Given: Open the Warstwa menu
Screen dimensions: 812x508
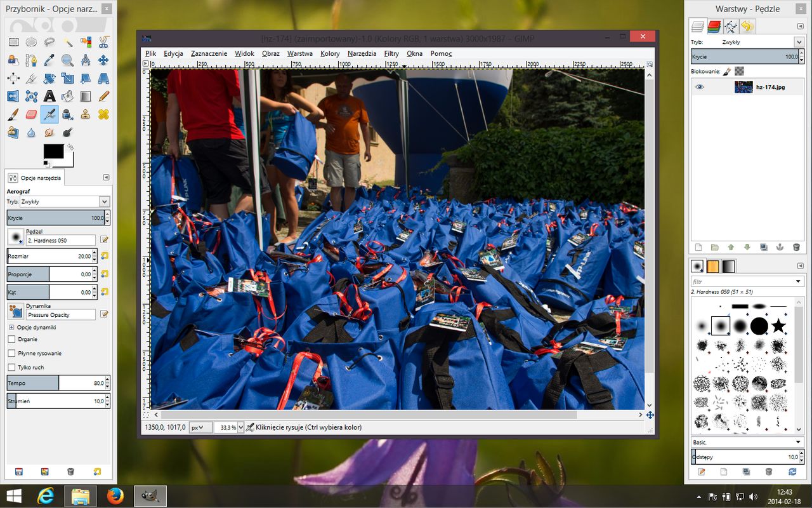Looking at the screenshot, I should click(x=299, y=53).
